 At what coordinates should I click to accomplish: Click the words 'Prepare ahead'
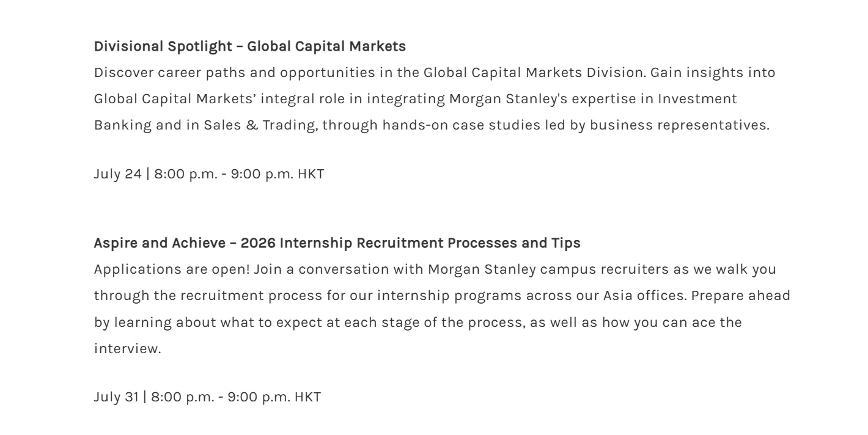point(741,296)
